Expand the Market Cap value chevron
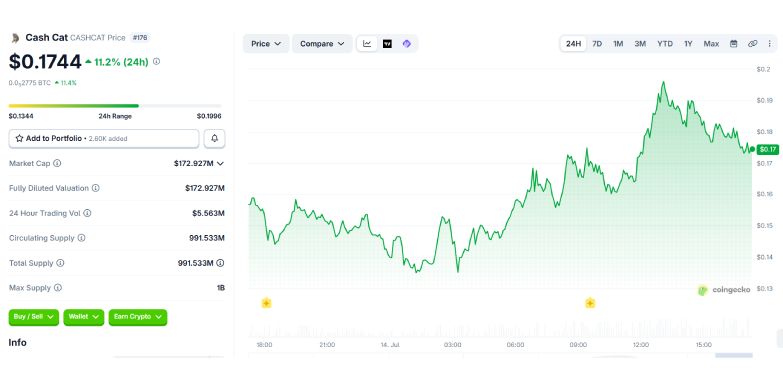Screen dimensions: 783x388 pos(220,163)
